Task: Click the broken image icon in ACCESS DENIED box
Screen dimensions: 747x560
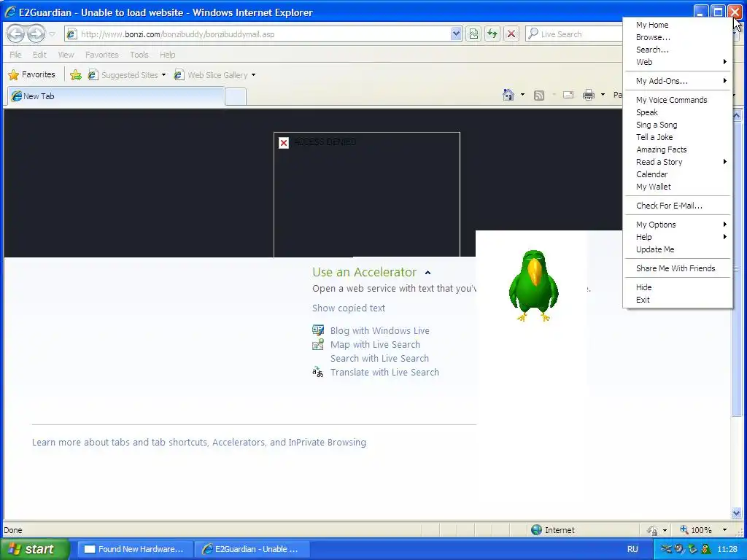Action: [284, 143]
